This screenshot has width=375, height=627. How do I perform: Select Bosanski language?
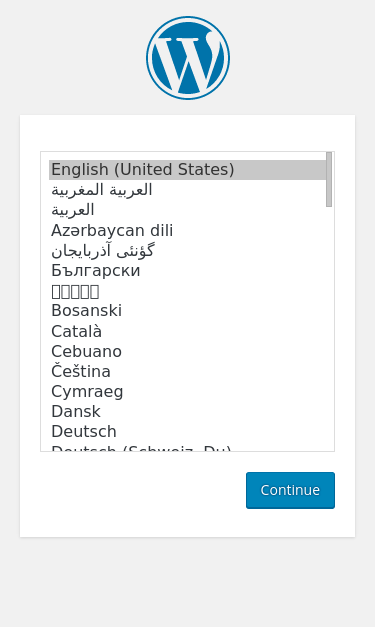point(188,311)
